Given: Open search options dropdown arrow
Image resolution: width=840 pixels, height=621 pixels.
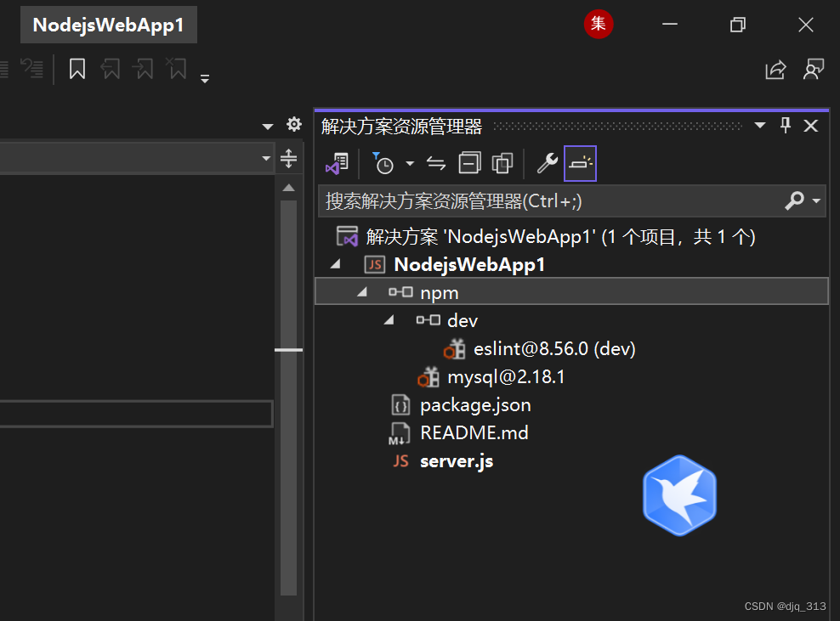Looking at the screenshot, I should click(x=816, y=201).
